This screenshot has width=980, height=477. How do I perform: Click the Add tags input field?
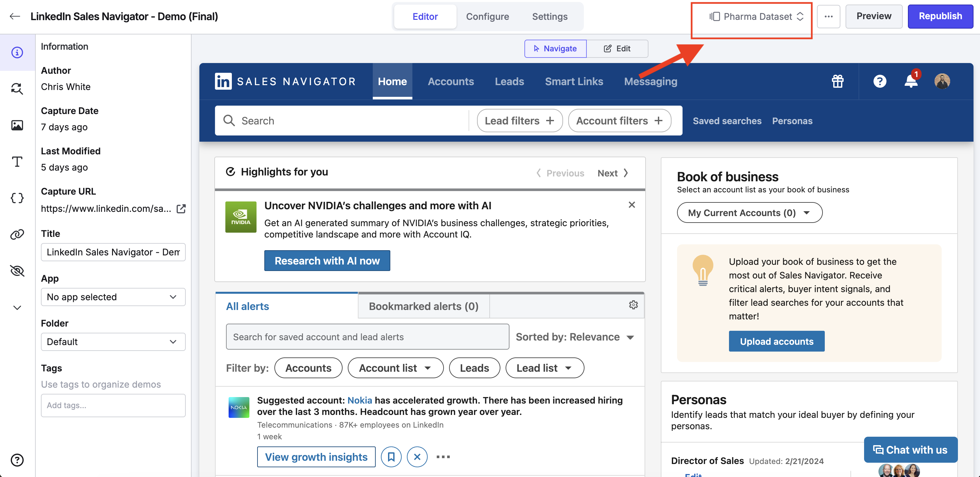113,406
